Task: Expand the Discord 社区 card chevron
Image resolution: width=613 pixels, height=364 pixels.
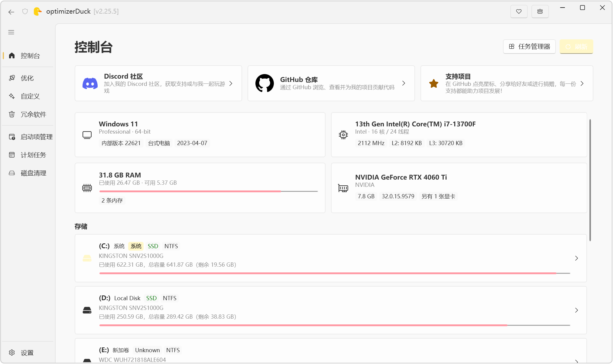Action: click(x=231, y=83)
